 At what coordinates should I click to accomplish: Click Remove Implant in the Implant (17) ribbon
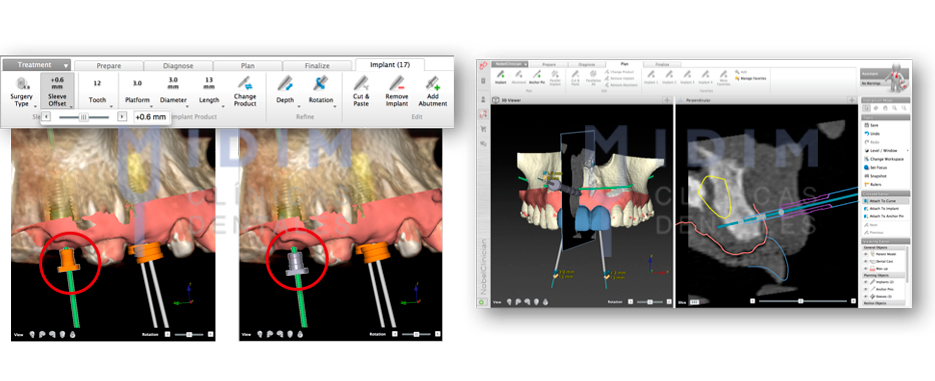pyautogui.click(x=397, y=91)
